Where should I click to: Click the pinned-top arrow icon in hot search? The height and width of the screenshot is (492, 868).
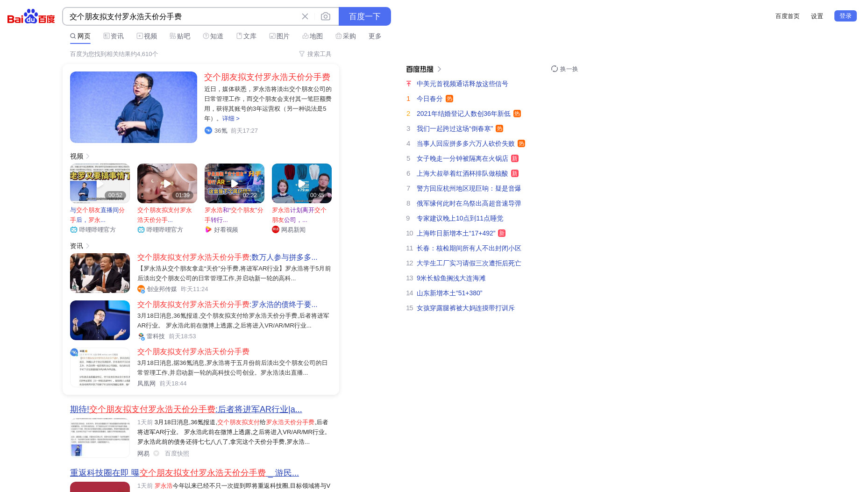[409, 84]
